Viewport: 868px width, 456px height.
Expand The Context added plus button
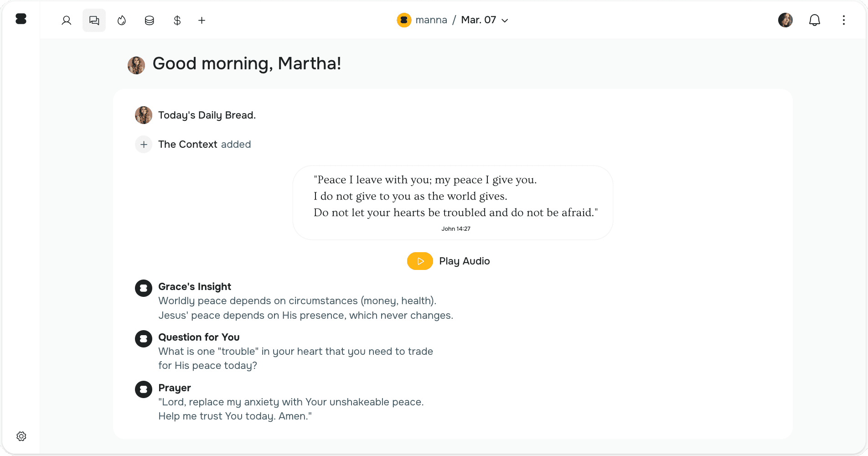click(144, 145)
